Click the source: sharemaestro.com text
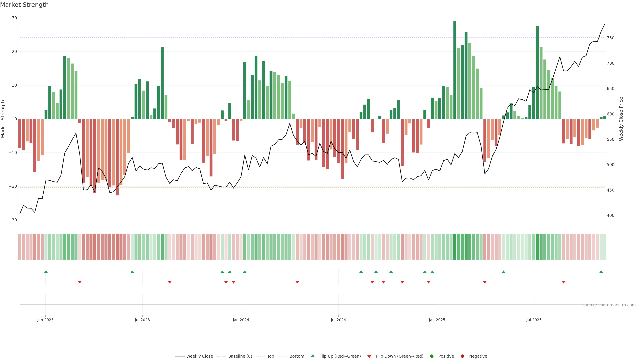The width and height of the screenshot is (644, 362). click(x=609, y=305)
